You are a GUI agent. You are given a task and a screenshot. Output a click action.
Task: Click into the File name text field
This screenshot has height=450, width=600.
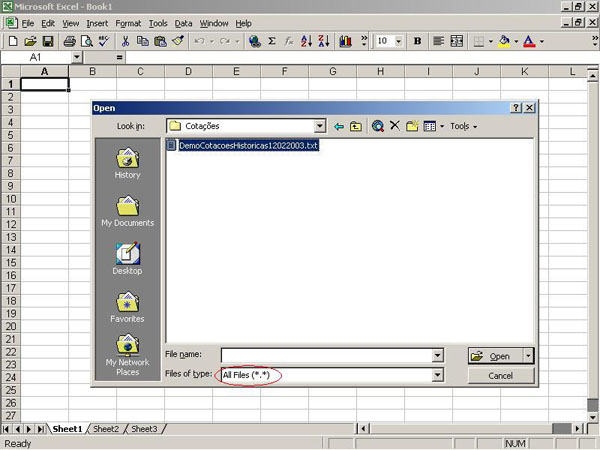(325, 355)
